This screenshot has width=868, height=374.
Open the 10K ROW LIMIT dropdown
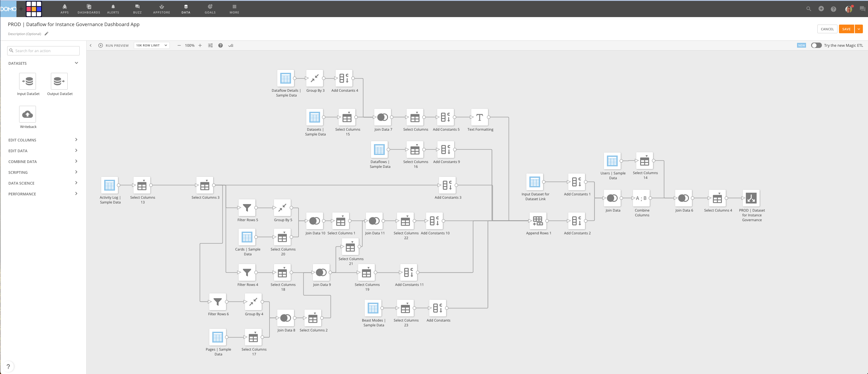(152, 46)
